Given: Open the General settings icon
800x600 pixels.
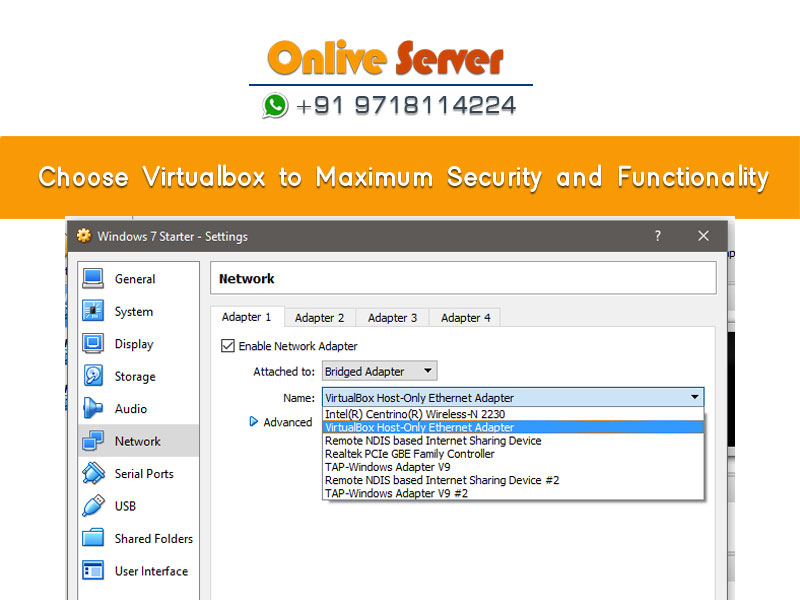Looking at the screenshot, I should [93, 279].
